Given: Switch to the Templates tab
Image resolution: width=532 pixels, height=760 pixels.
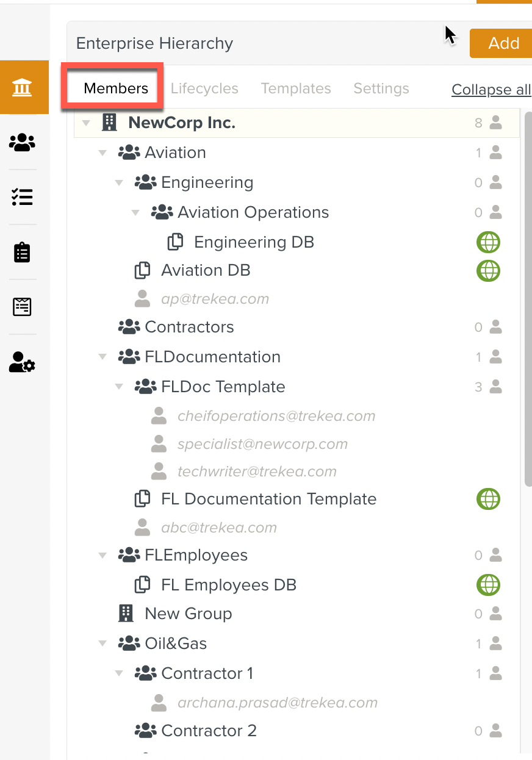Looking at the screenshot, I should click(x=296, y=88).
